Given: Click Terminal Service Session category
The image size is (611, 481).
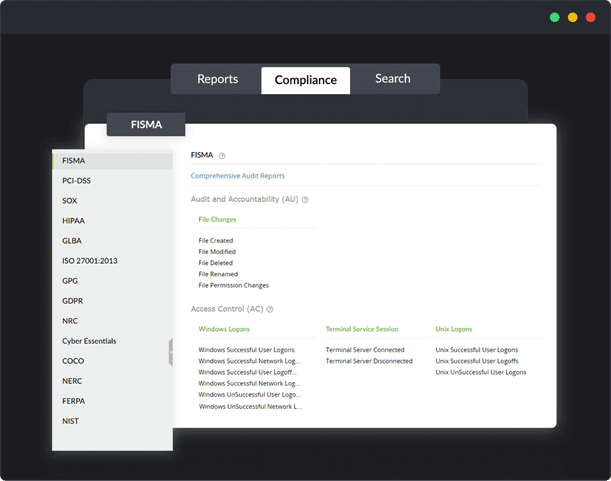Looking at the screenshot, I should pyautogui.click(x=362, y=329).
